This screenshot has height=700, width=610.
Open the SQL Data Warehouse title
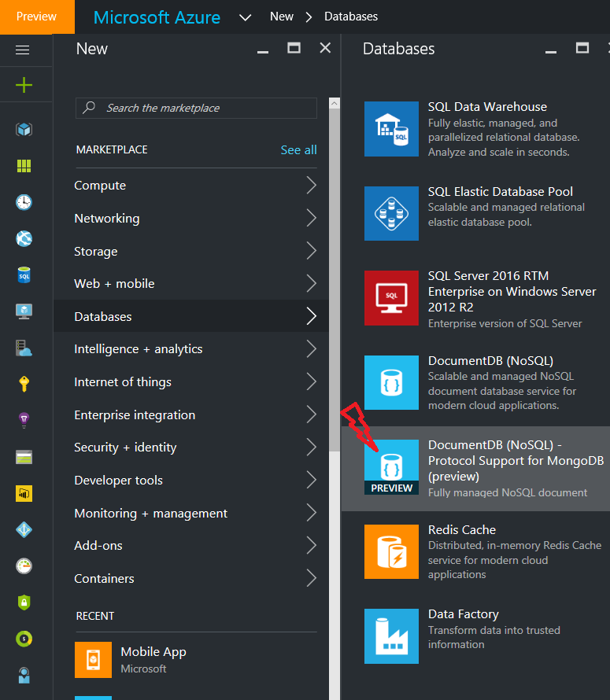coord(487,107)
